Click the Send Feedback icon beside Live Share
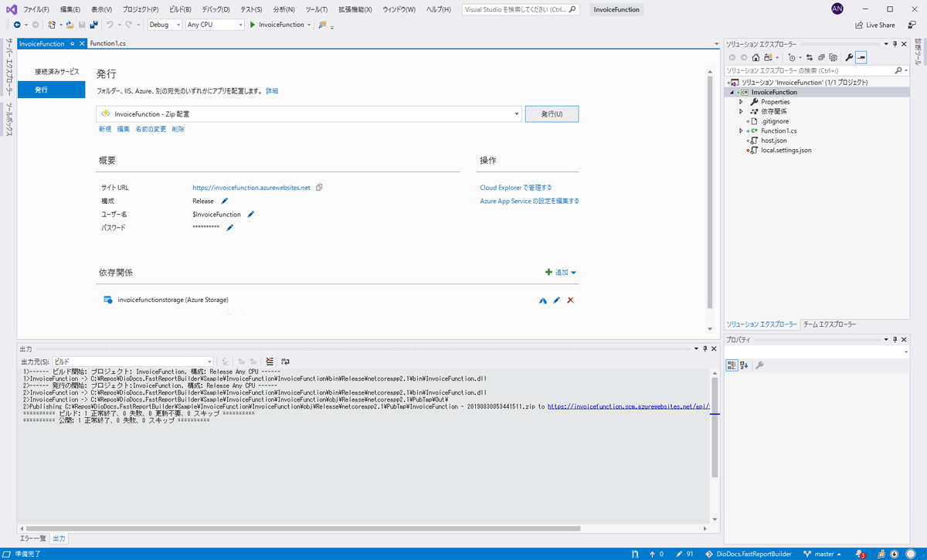927x560 pixels. (912, 25)
